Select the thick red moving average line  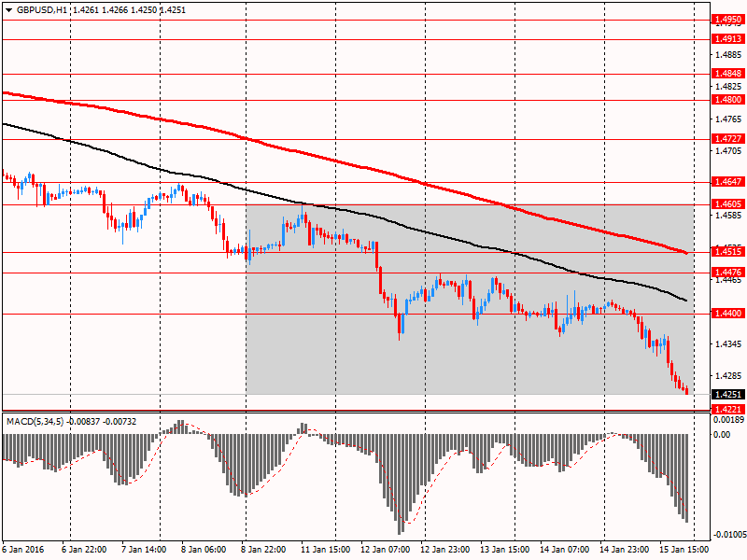pos(336,161)
